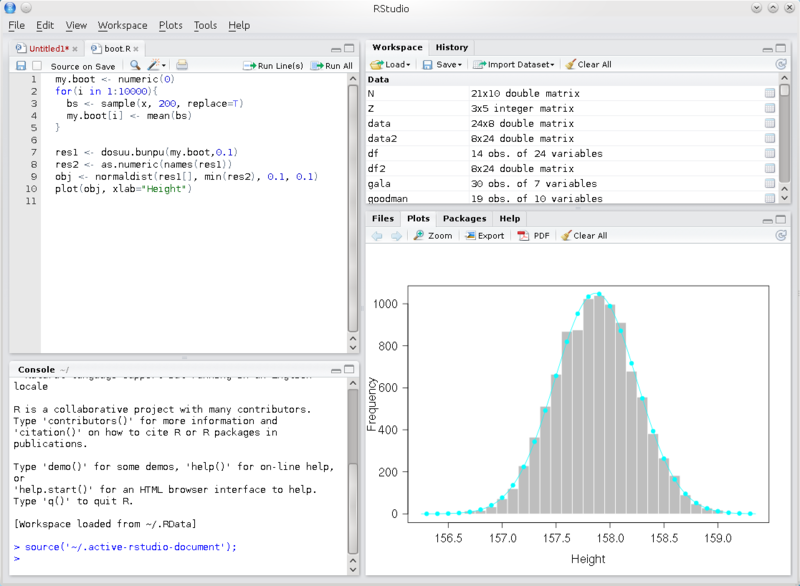Open the Help tab in lower pane

point(510,218)
